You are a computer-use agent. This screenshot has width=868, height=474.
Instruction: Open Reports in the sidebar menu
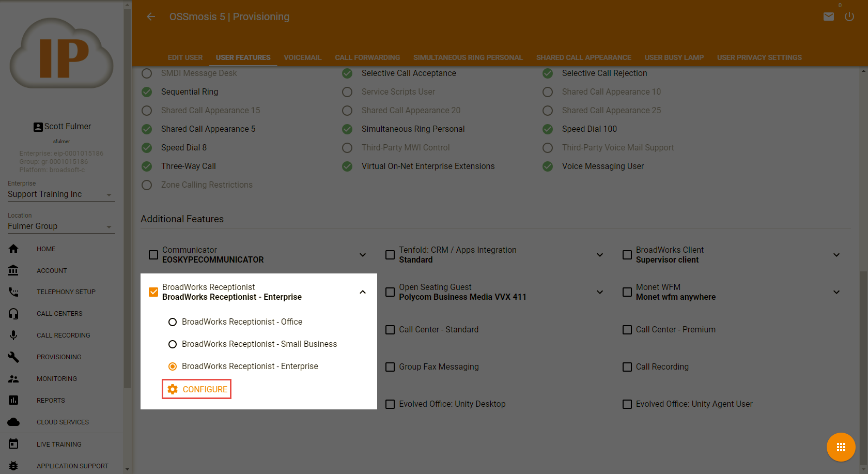click(51, 401)
